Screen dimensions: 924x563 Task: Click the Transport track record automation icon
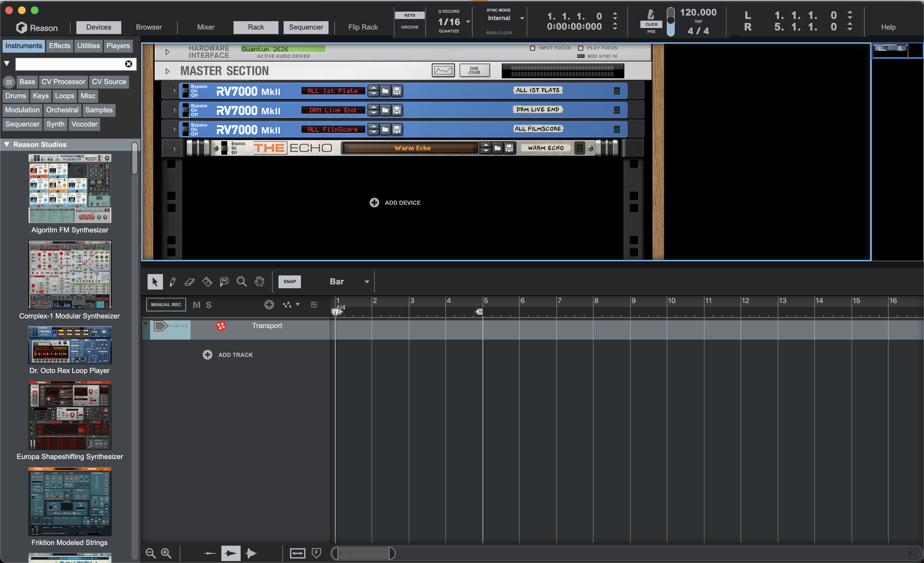[221, 326]
